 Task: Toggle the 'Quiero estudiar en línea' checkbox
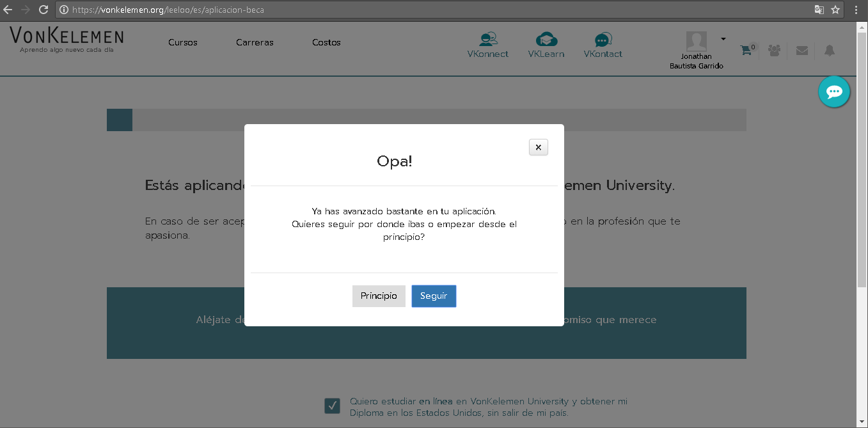coord(332,406)
